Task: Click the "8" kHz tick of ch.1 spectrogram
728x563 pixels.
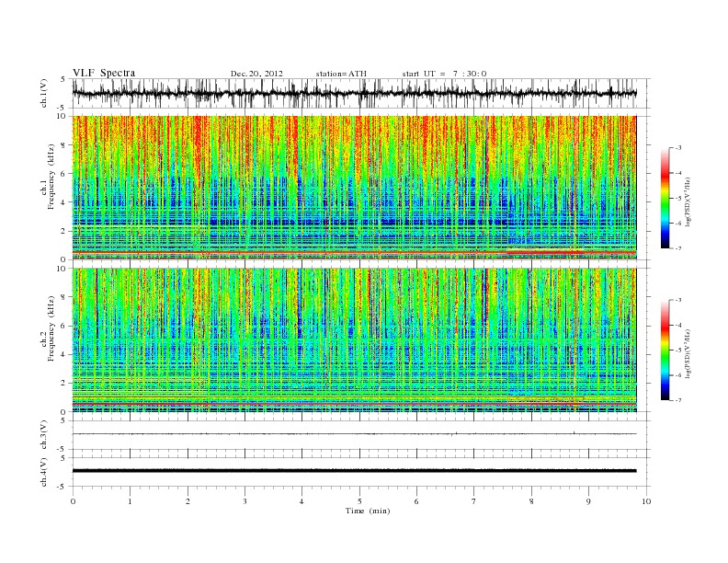Action: tap(63, 145)
